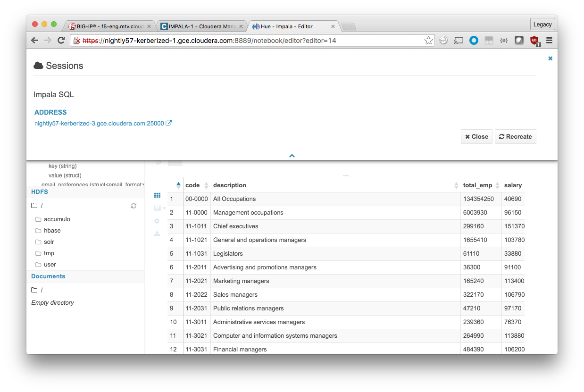The width and height of the screenshot is (584, 392).
Task: Open the chart view icon
Action: [x=157, y=208]
